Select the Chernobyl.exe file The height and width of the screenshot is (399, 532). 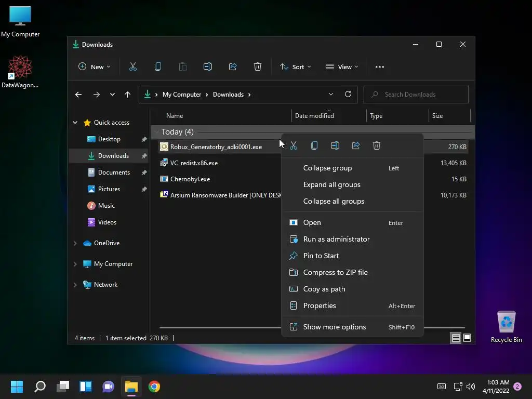point(190,179)
